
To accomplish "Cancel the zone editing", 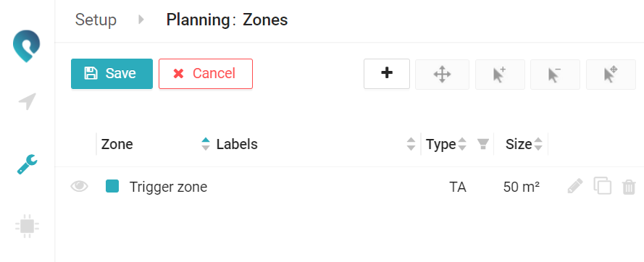I will click(205, 74).
